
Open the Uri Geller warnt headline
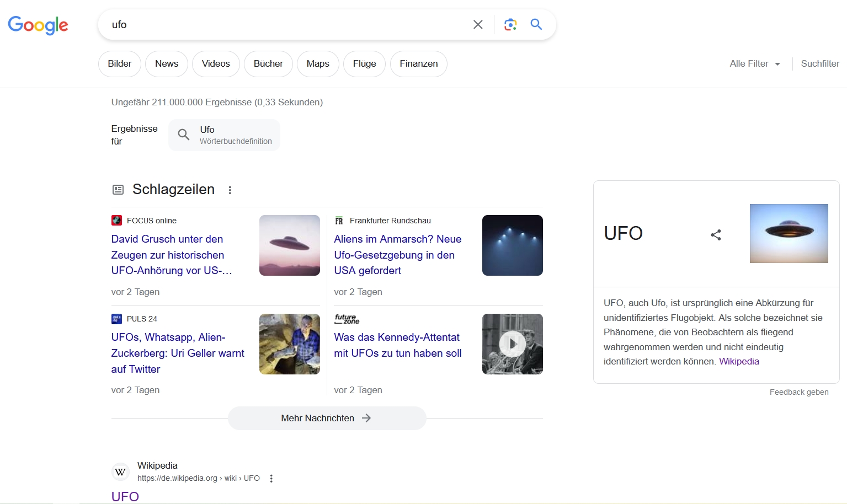pos(178,353)
